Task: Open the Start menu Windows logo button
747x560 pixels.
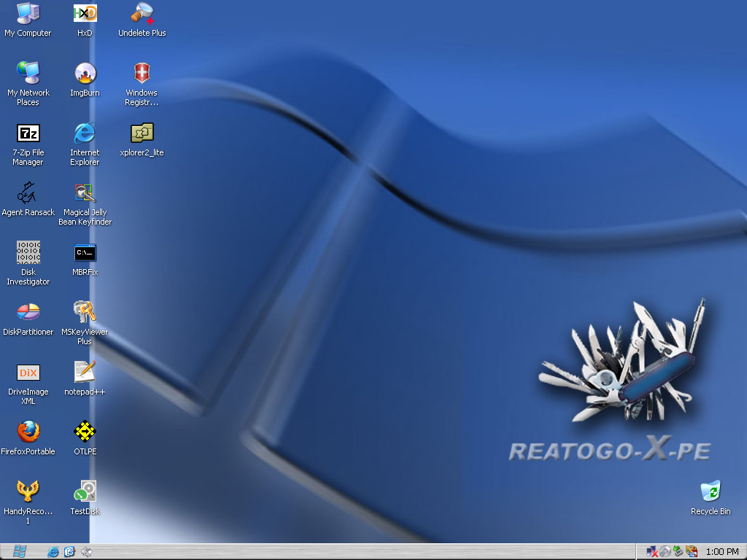Action: click(20, 551)
